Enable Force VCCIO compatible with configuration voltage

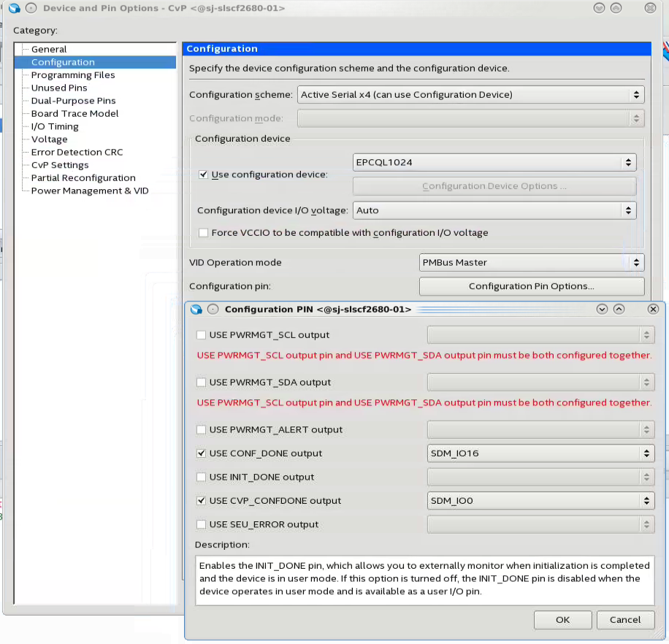(204, 232)
